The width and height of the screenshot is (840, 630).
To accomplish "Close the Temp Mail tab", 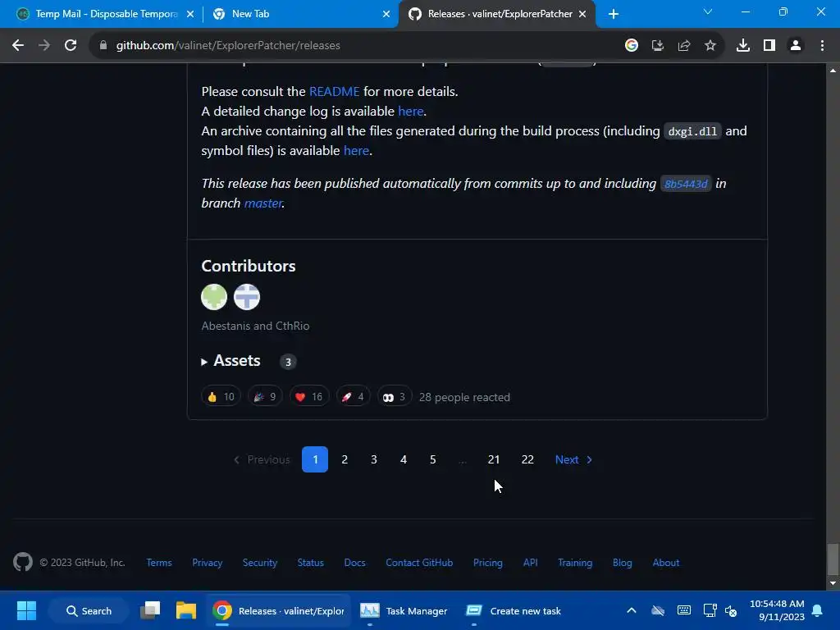I will coord(190,14).
